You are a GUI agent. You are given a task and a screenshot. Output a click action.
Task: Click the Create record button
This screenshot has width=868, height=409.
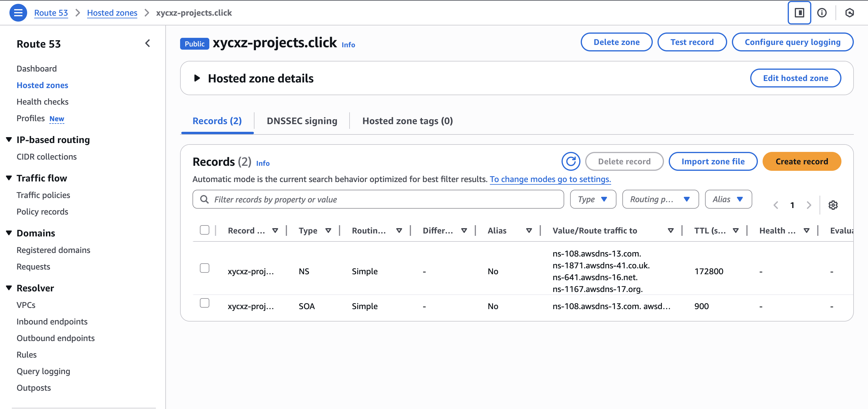pyautogui.click(x=801, y=162)
